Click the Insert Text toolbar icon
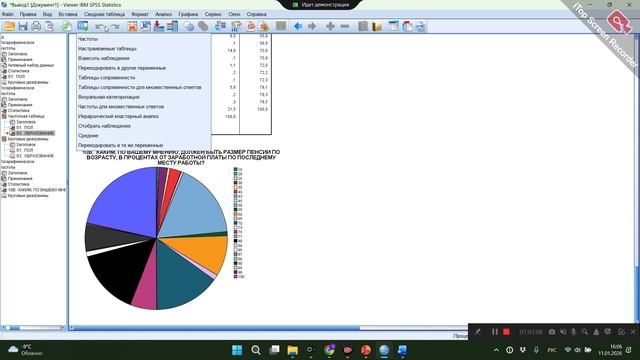 (420, 27)
